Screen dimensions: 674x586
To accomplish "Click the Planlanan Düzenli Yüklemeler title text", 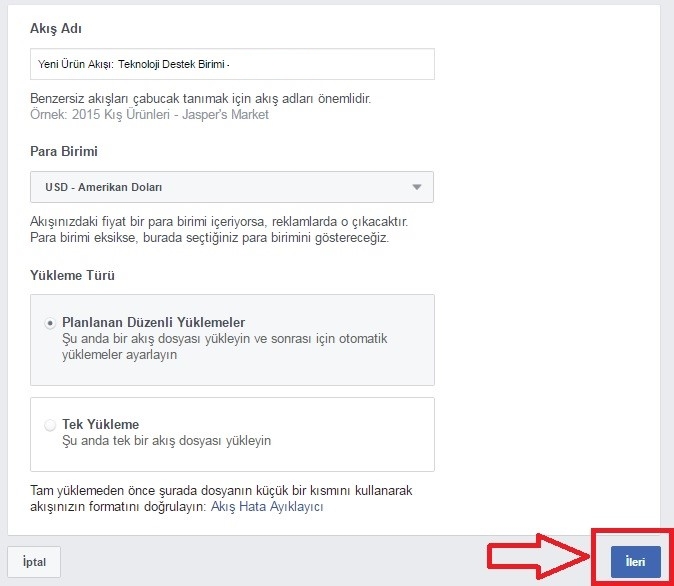I will (153, 322).
